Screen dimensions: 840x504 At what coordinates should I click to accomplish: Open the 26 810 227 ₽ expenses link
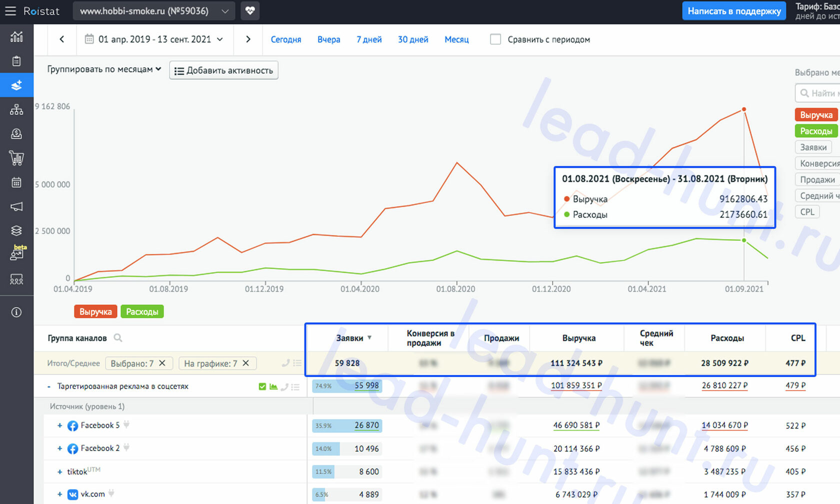[x=724, y=385]
